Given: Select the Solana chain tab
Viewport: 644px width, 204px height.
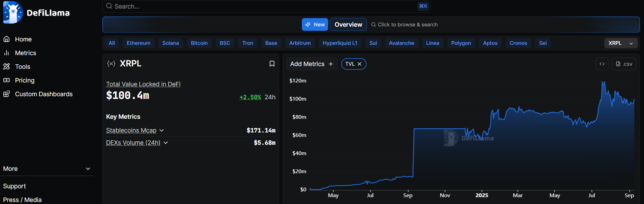Looking at the screenshot, I should coord(170,43).
